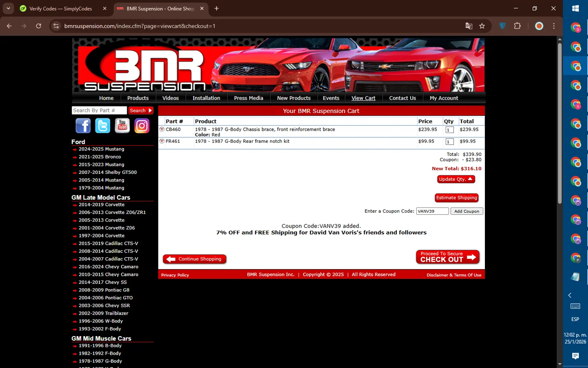Open the 2024-2025 Mustang category

pos(101,149)
